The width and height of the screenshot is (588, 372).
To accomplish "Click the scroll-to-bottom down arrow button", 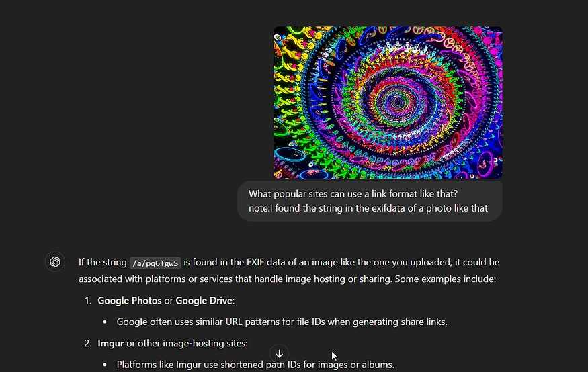I will click(279, 354).
